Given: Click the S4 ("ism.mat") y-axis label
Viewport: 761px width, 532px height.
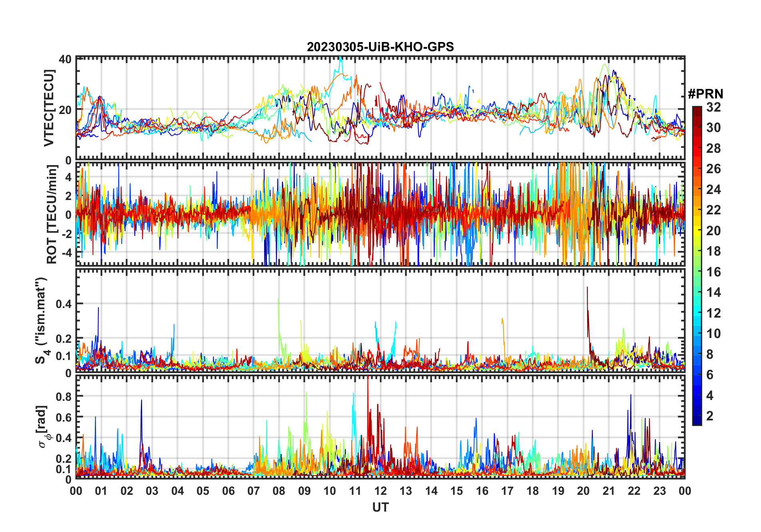Looking at the screenshot, I should (41, 320).
